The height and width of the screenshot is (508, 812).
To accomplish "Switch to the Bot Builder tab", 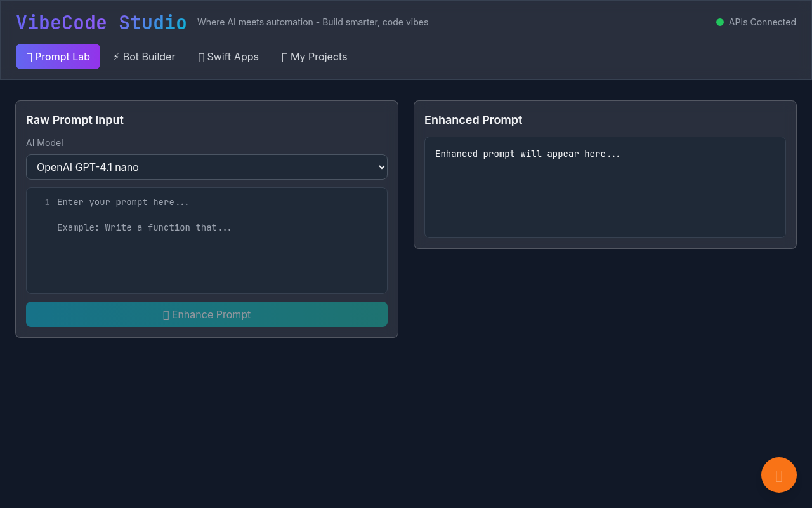I will click(144, 57).
